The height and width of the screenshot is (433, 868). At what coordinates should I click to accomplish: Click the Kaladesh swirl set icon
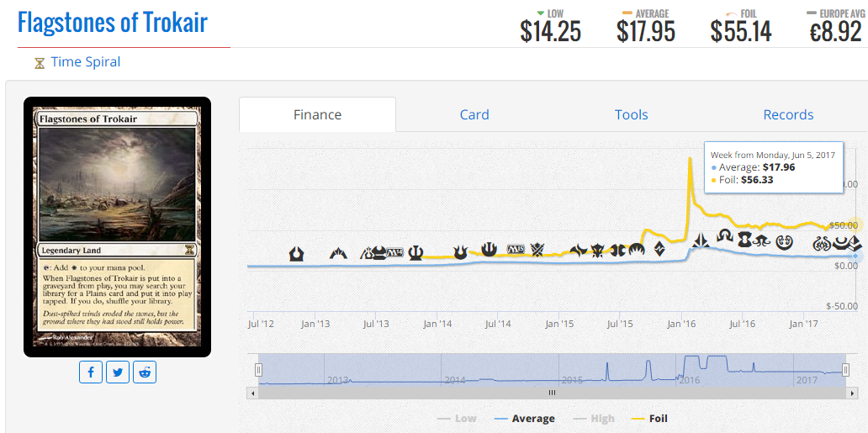(783, 242)
